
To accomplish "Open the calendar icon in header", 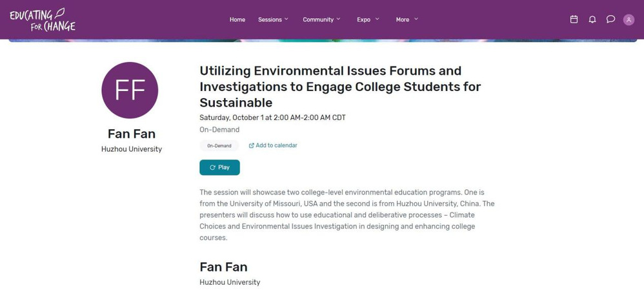I will (x=574, y=19).
